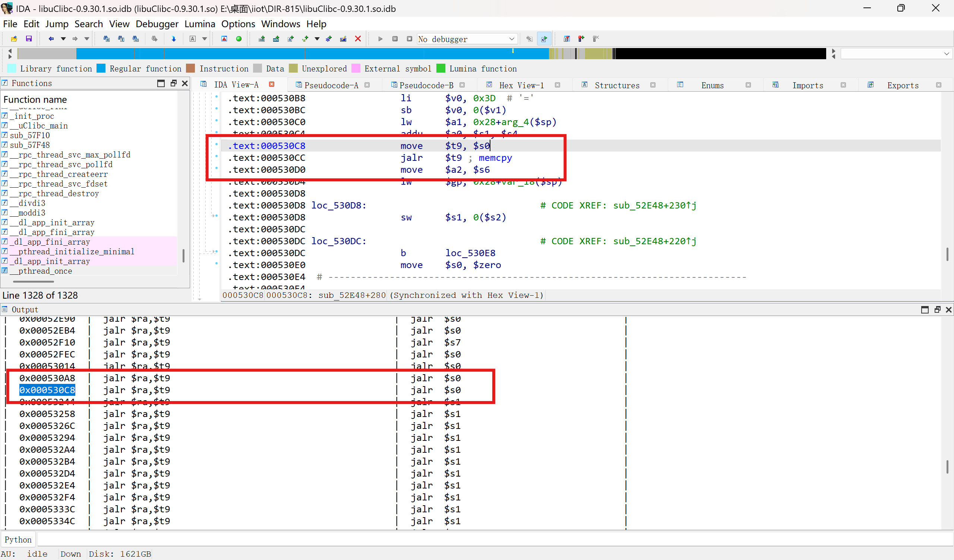This screenshot has width=954, height=560.
Task: Select __pthread_initialize_minimal function
Action: tap(72, 252)
